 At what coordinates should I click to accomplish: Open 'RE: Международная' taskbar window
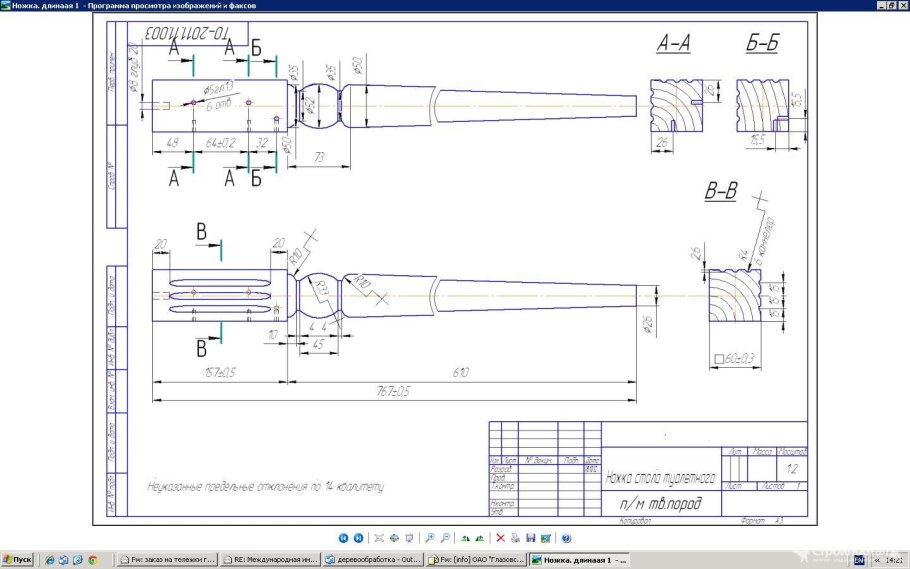(x=269, y=560)
